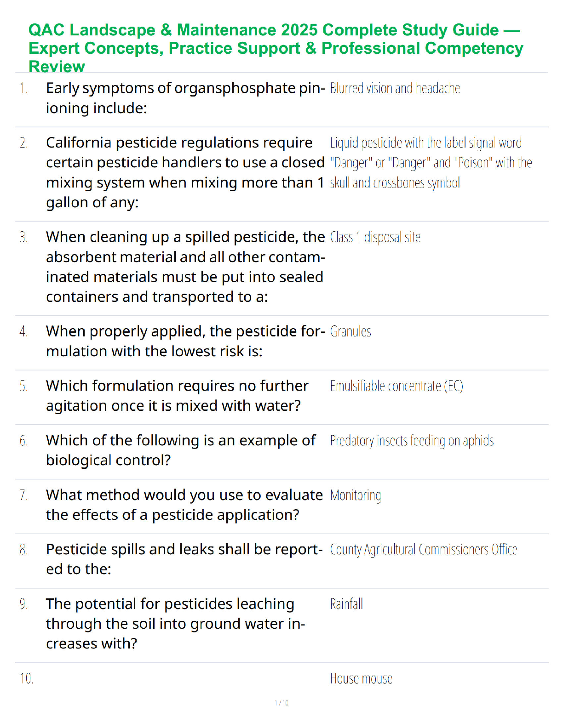The image size is (563, 728).
Task: Click the 'Emulsifiable concentrate (EC)' answer
Action: click(x=396, y=386)
